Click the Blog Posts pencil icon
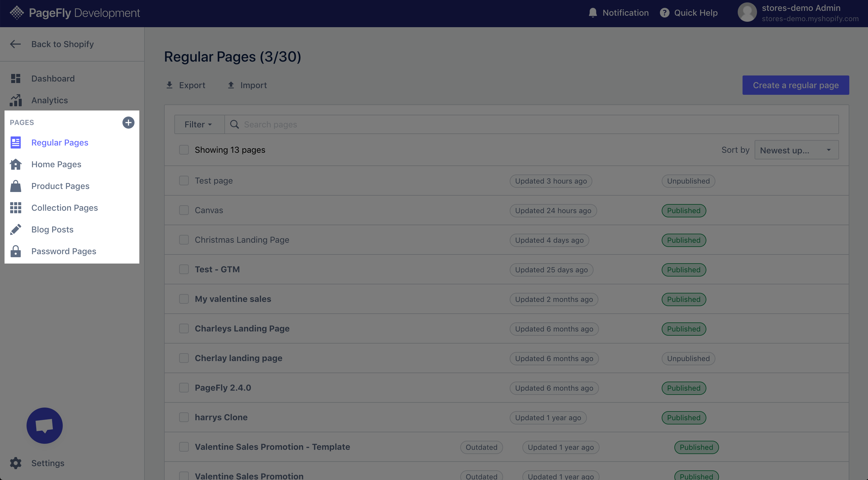The image size is (868, 480). click(x=15, y=229)
